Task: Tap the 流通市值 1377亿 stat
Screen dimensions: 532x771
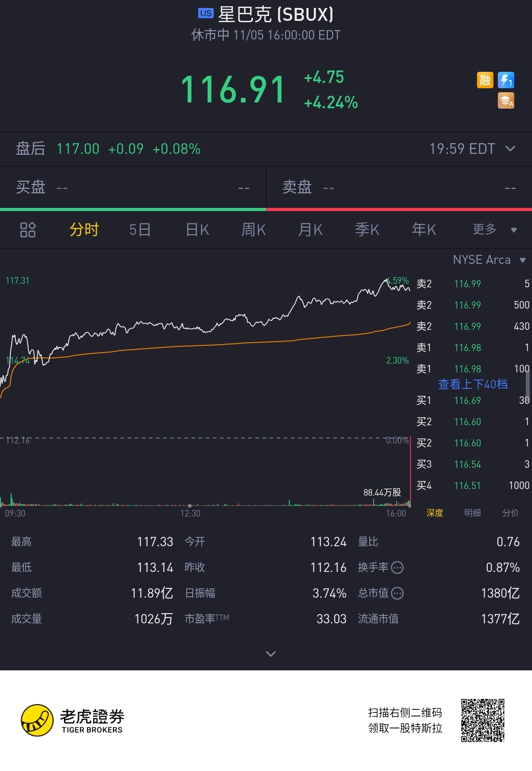Action: point(439,619)
